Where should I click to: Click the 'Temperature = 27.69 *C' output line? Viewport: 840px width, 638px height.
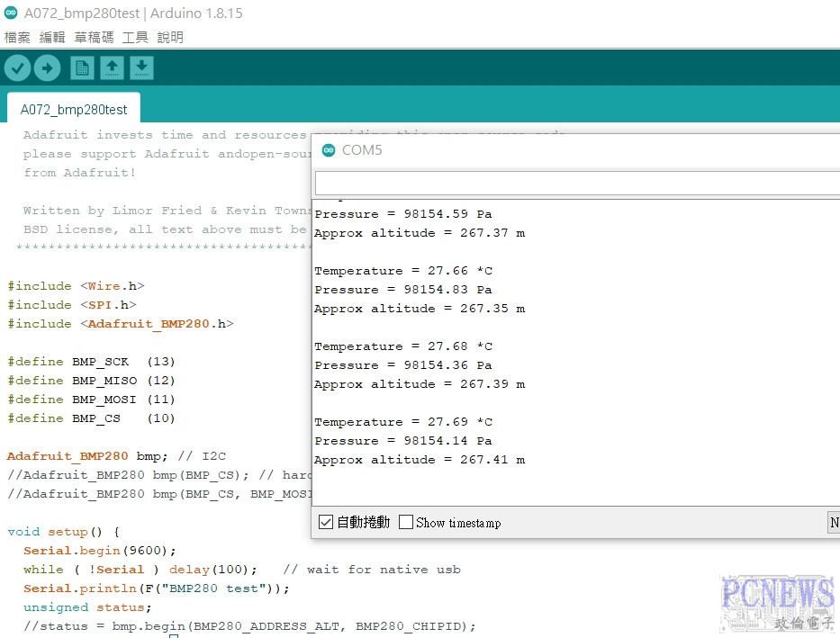tap(403, 422)
